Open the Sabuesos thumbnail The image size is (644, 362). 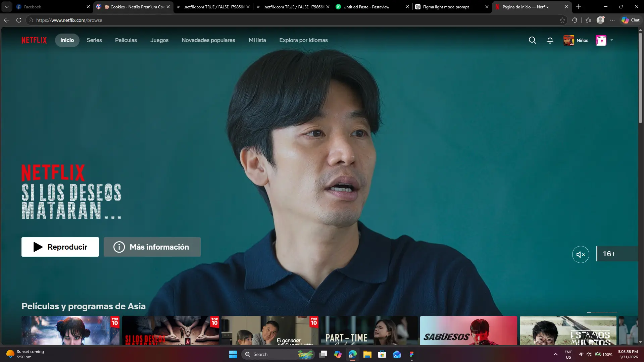(468, 330)
